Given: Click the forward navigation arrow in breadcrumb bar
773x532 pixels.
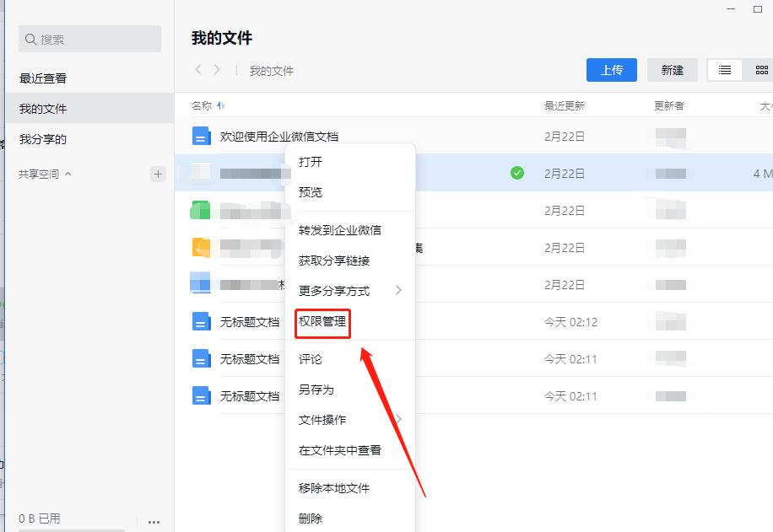Looking at the screenshot, I should point(218,70).
